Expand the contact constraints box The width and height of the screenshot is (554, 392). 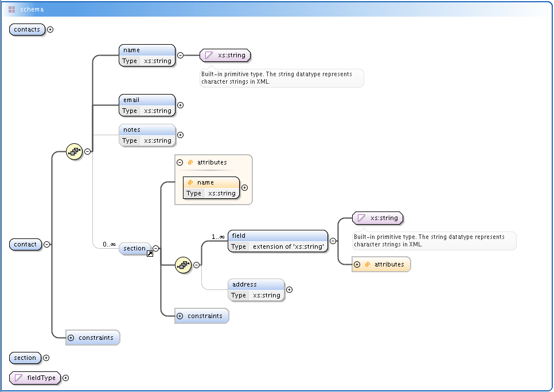point(71,338)
